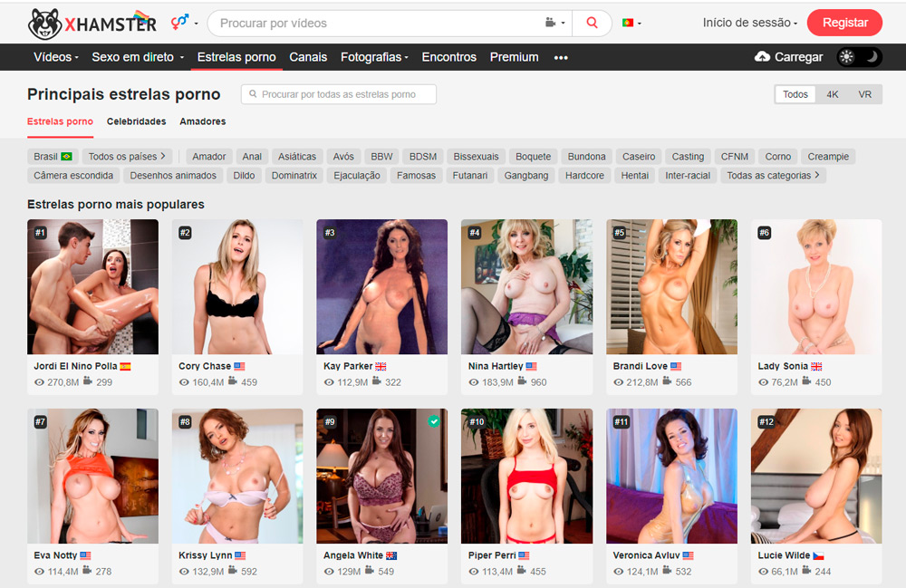Select the Caseiro category chip

click(x=639, y=157)
